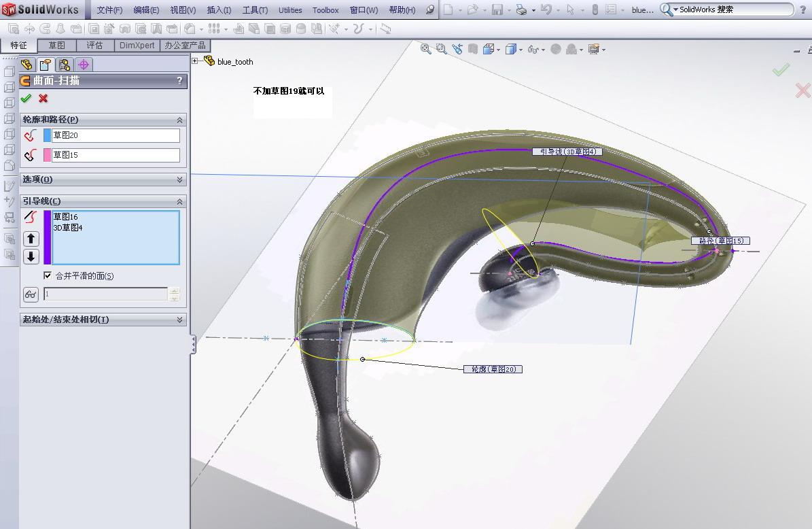
Task: Click the Print icon in top toolbar
Action: click(x=521, y=10)
